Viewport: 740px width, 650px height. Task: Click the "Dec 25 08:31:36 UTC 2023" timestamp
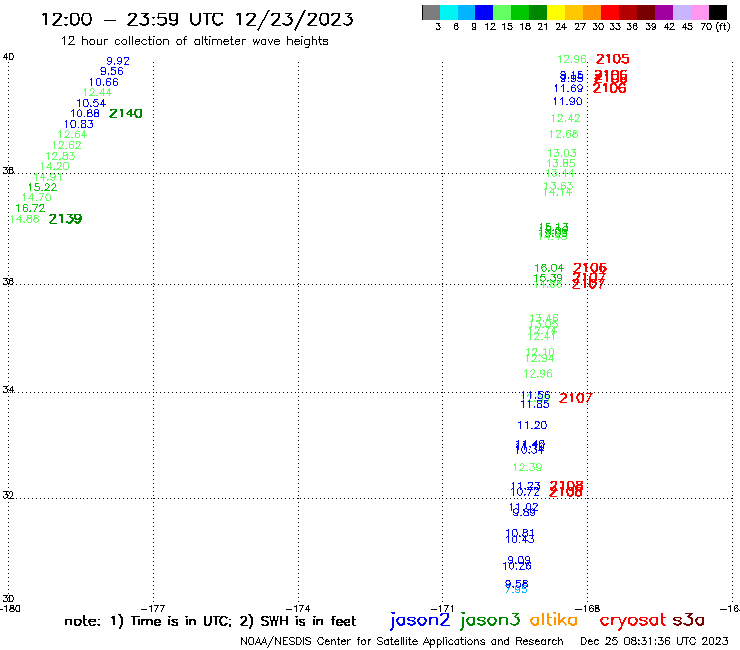654,641
